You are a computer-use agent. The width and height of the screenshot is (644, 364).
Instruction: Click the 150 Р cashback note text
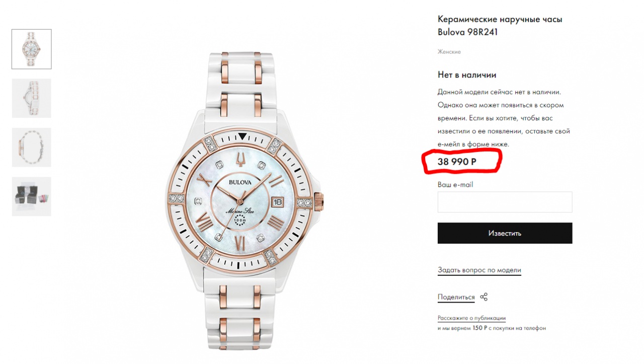492,328
